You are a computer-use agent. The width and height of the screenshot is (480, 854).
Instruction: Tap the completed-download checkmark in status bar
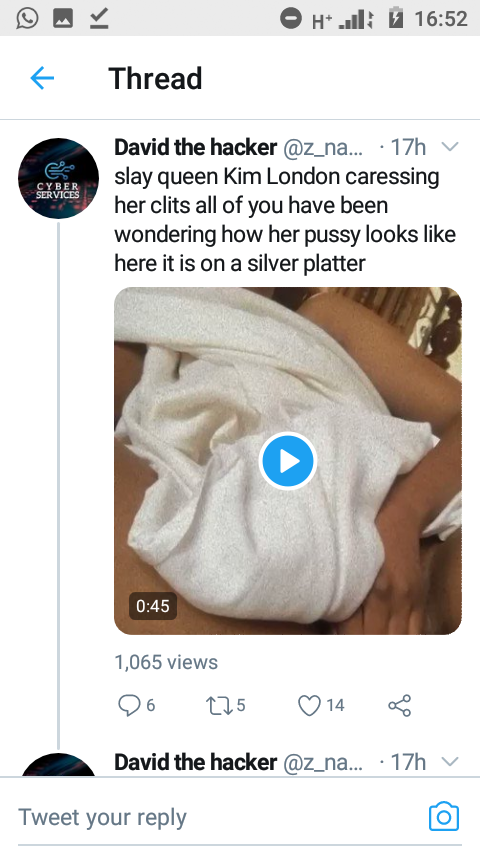pos(99,18)
